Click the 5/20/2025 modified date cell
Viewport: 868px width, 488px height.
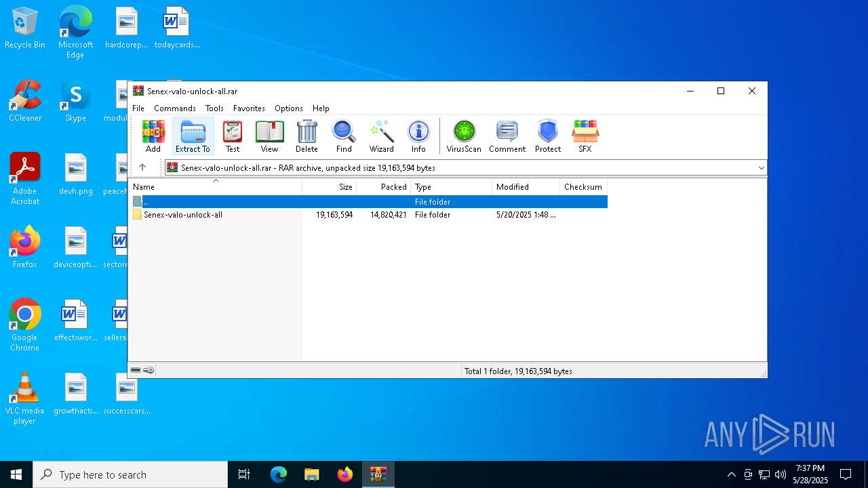click(x=526, y=215)
